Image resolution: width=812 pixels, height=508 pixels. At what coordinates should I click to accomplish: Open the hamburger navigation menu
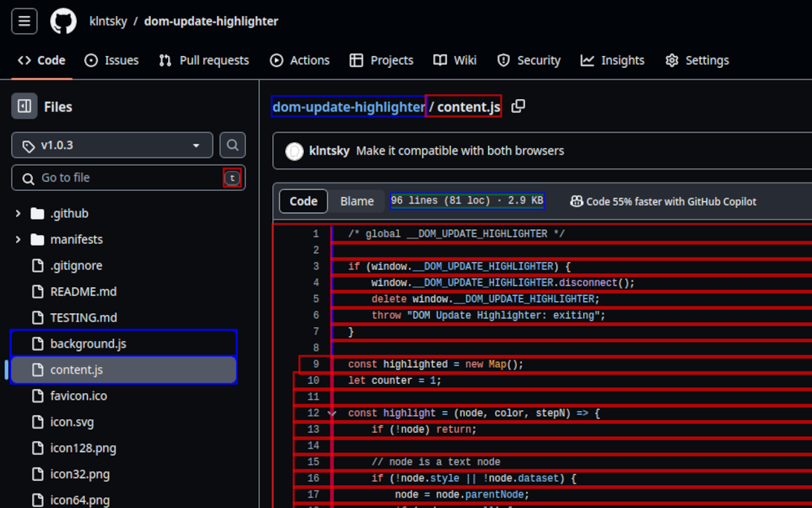(x=23, y=21)
